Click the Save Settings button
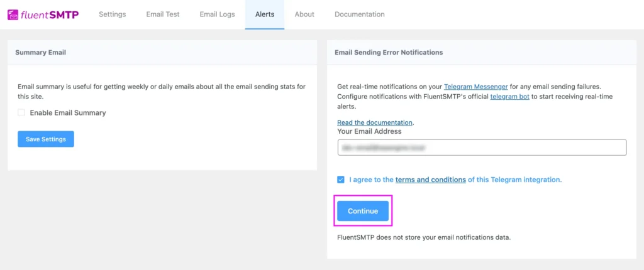This screenshot has height=270, width=644. tap(45, 139)
